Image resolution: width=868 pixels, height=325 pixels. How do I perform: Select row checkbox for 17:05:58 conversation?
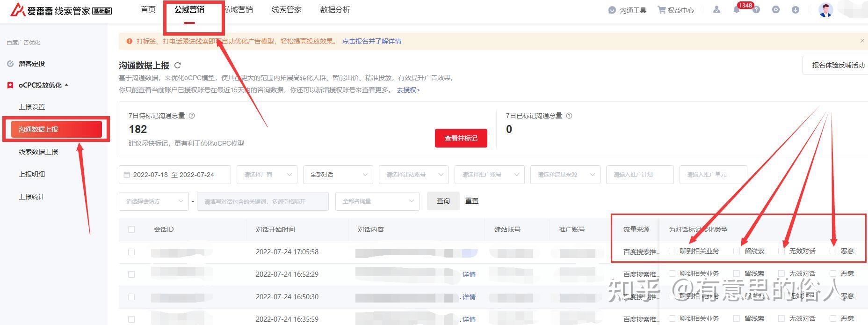[131, 252]
